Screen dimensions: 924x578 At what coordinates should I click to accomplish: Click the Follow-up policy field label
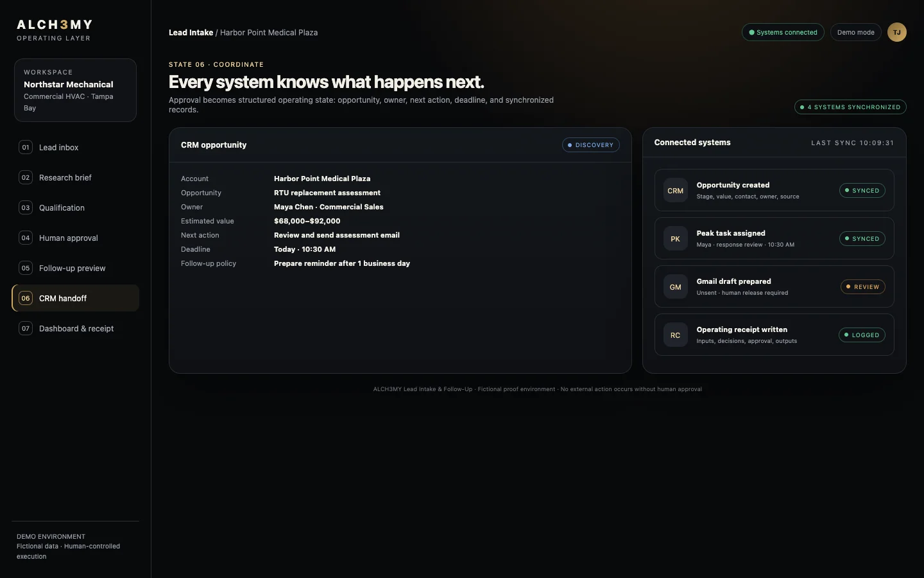[x=209, y=263]
